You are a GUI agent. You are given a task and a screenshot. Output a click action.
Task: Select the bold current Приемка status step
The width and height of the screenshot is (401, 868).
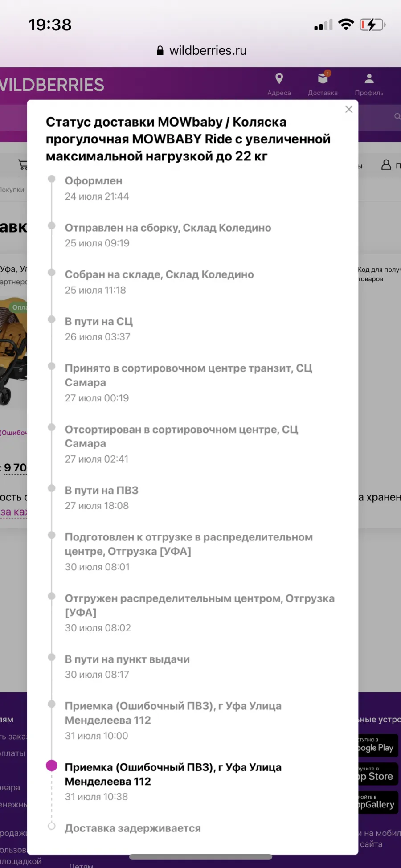pyautogui.click(x=173, y=774)
